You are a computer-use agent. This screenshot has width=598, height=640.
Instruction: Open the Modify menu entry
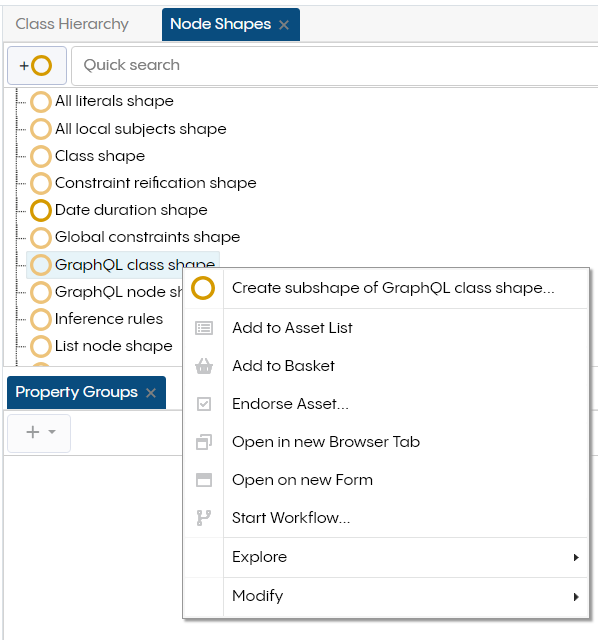tap(386, 597)
